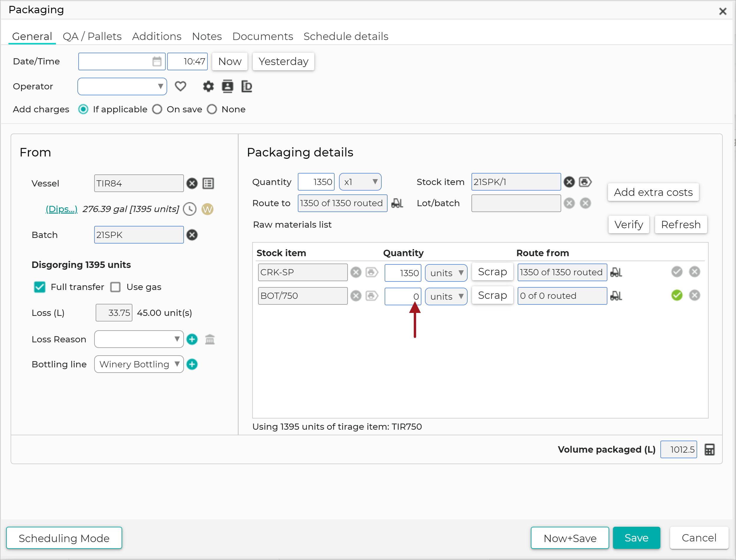Click green check mark in BOT/750 row

click(x=677, y=295)
